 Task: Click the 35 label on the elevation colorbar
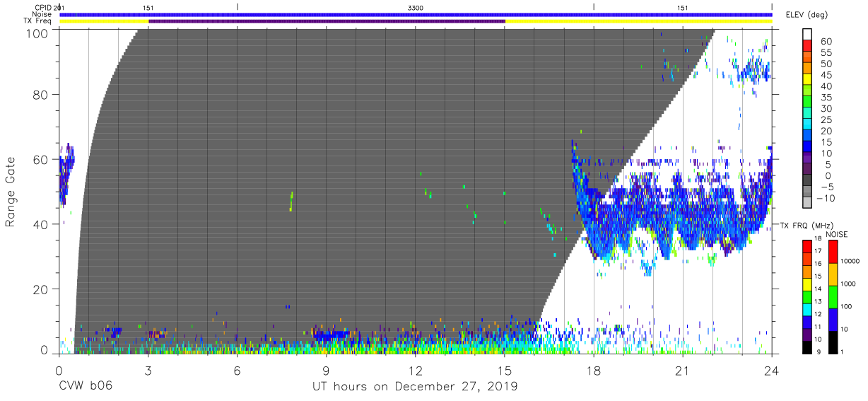click(x=827, y=98)
